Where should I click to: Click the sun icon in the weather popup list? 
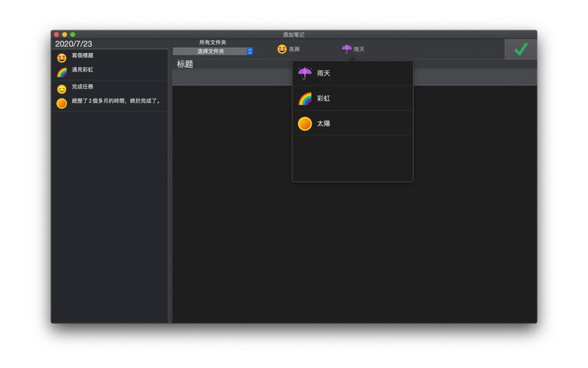click(304, 124)
